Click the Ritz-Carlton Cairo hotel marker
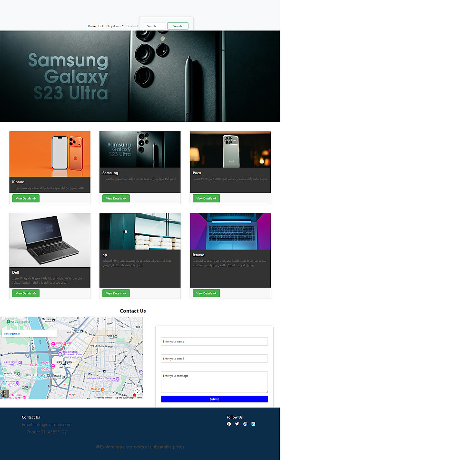This screenshot has width=476, height=460. click(53, 366)
